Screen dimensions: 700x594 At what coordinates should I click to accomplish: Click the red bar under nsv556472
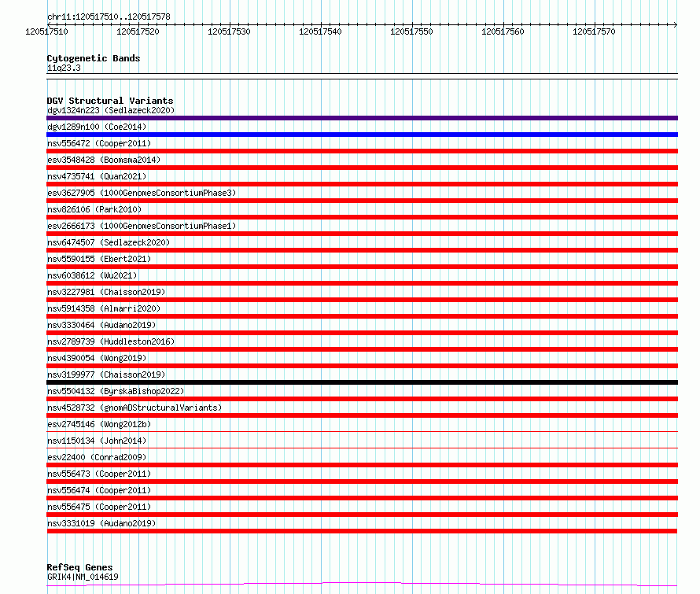tap(362, 151)
